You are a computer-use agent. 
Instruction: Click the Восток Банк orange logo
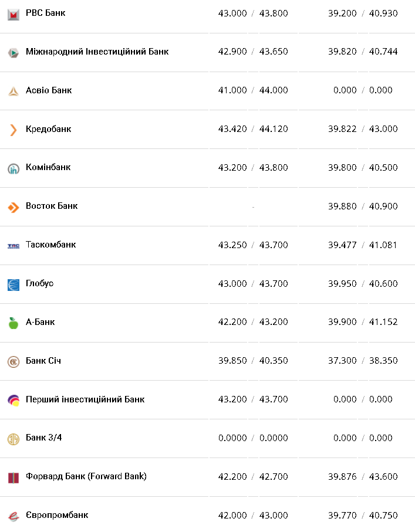[x=14, y=207]
